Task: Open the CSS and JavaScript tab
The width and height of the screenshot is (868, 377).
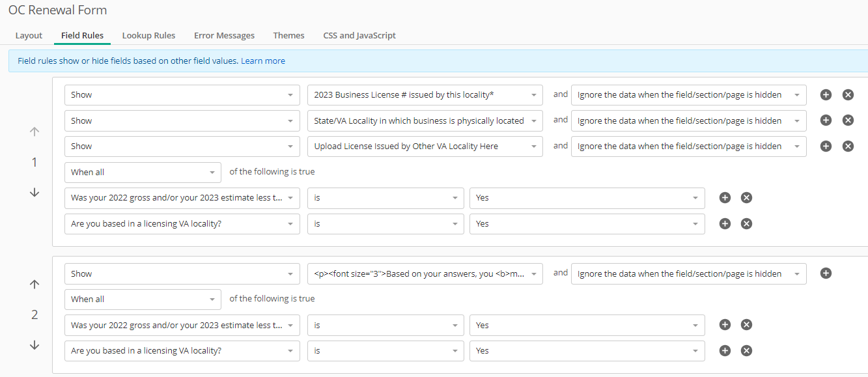Action: tap(359, 35)
